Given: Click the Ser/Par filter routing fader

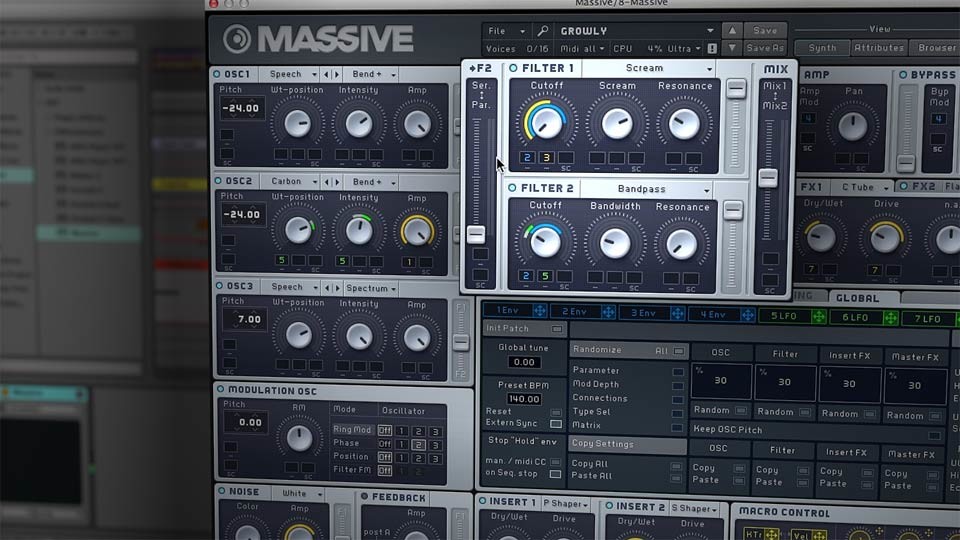Looking at the screenshot, I should click(x=476, y=234).
